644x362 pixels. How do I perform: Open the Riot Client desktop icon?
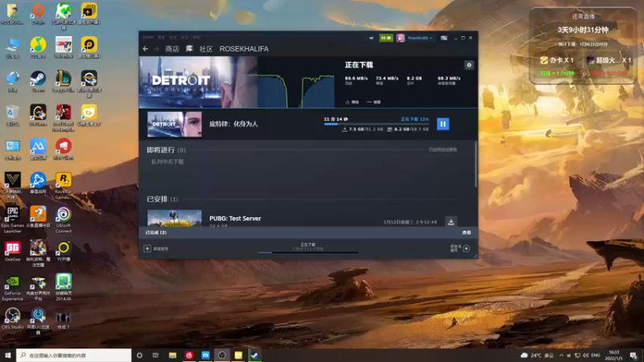[64, 150]
